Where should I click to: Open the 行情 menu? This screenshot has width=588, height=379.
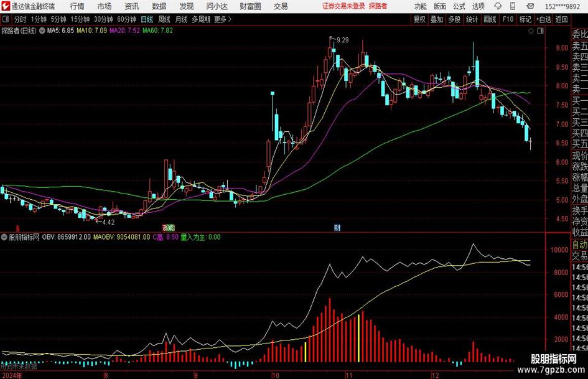77,6
